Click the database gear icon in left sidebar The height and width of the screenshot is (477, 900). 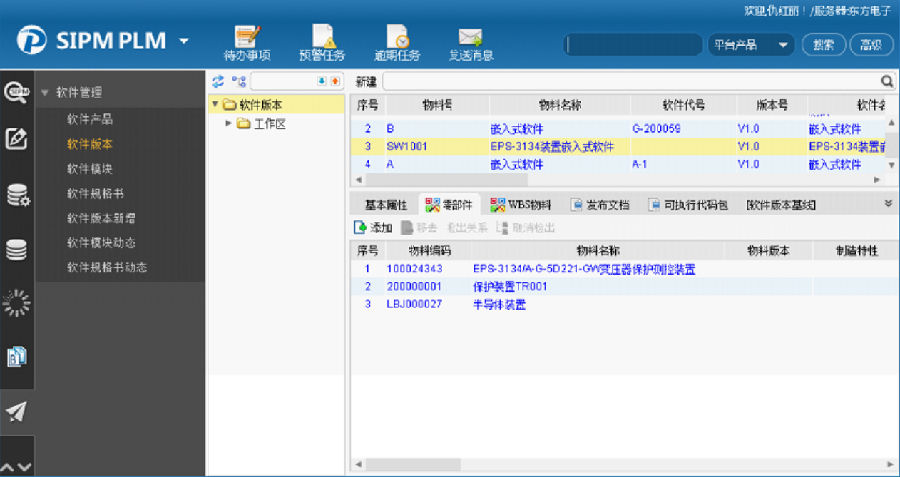[17, 195]
